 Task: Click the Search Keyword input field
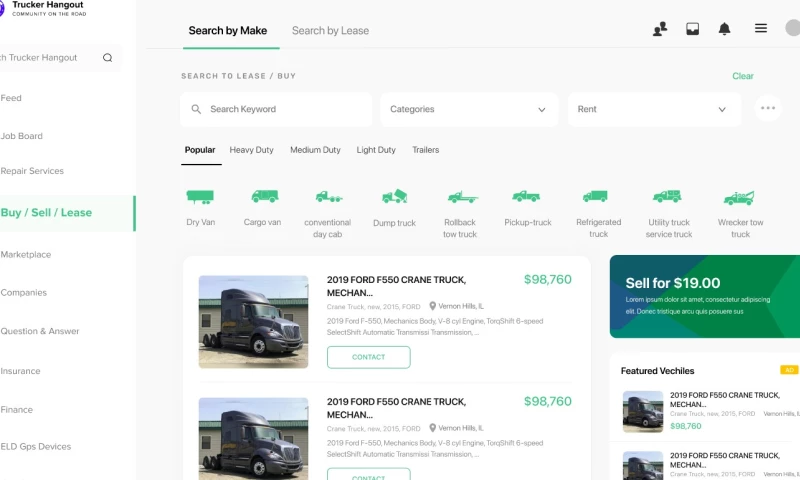[276, 109]
